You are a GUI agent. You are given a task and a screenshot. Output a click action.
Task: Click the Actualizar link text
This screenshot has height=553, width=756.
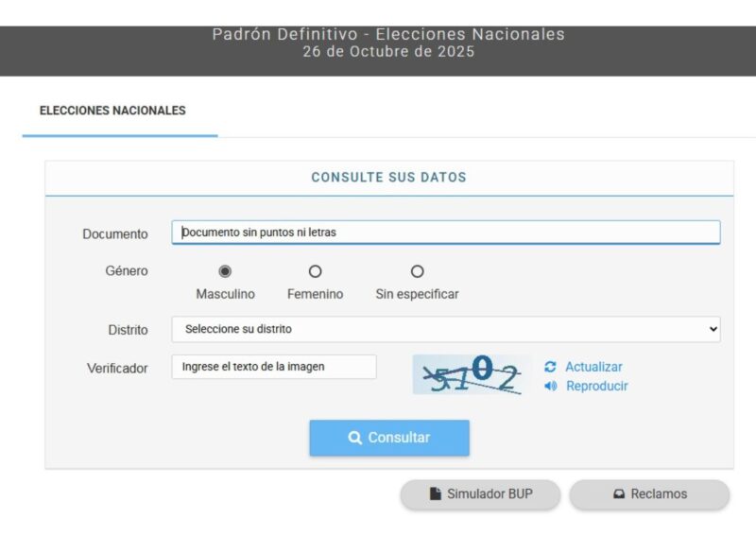point(593,367)
